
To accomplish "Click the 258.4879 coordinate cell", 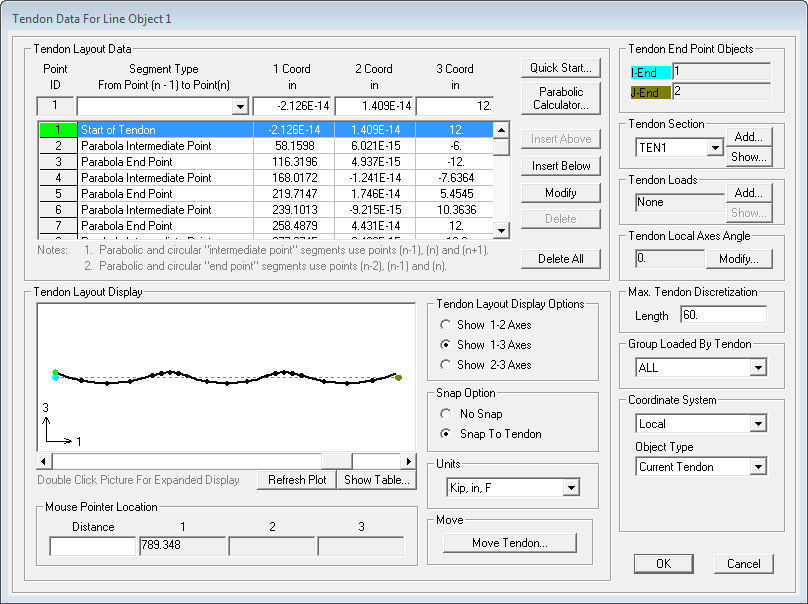I will click(294, 226).
